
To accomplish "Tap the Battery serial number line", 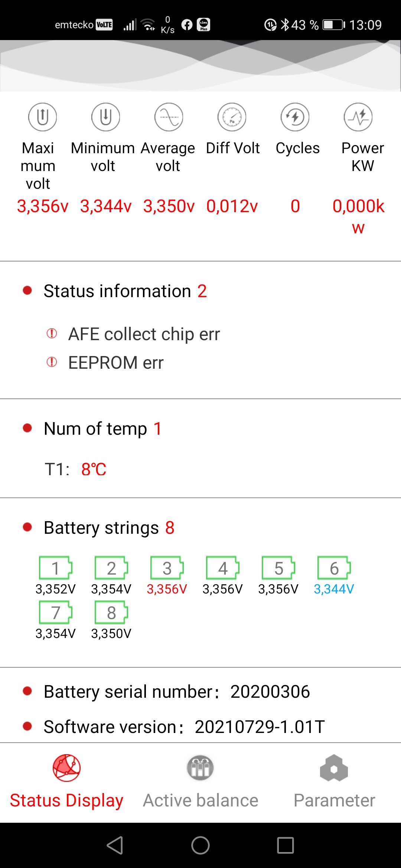I will (177, 691).
